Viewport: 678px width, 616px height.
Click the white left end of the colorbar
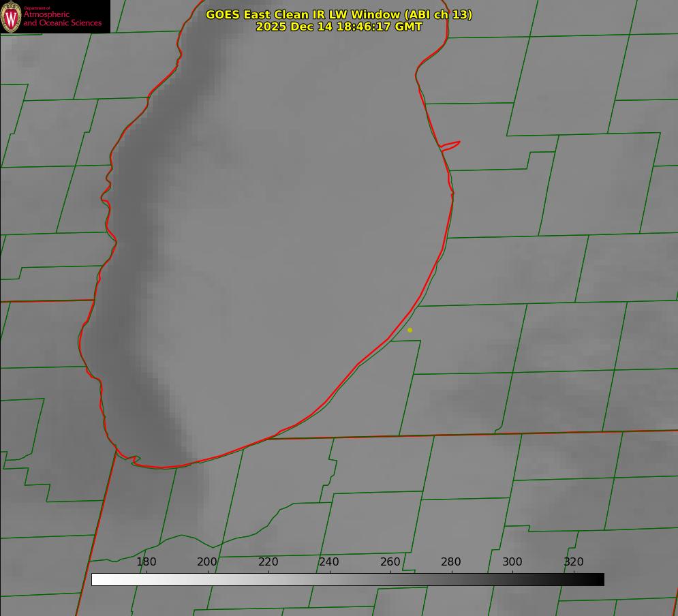97,579
